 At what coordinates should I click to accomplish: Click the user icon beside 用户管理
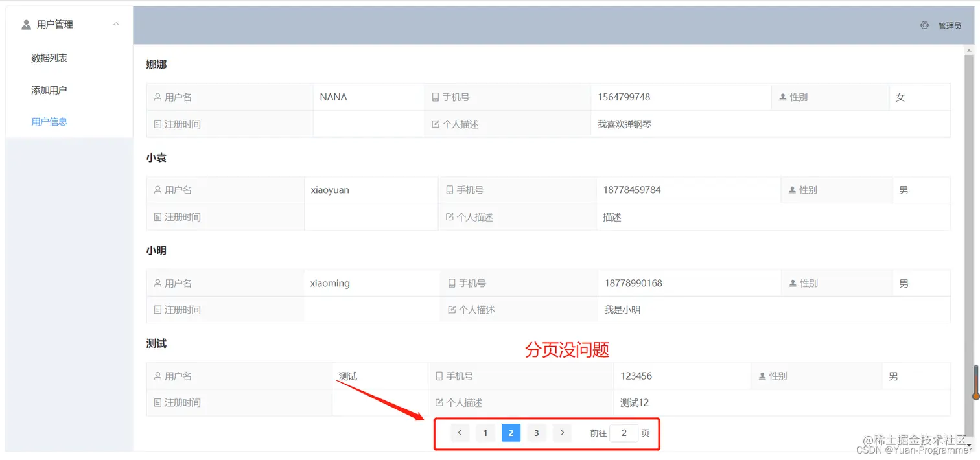26,25
